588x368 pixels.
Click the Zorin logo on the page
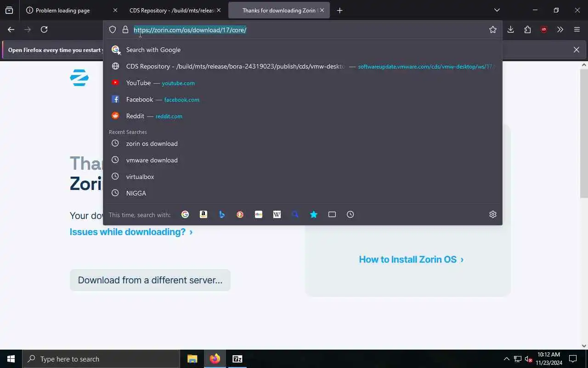79,78
